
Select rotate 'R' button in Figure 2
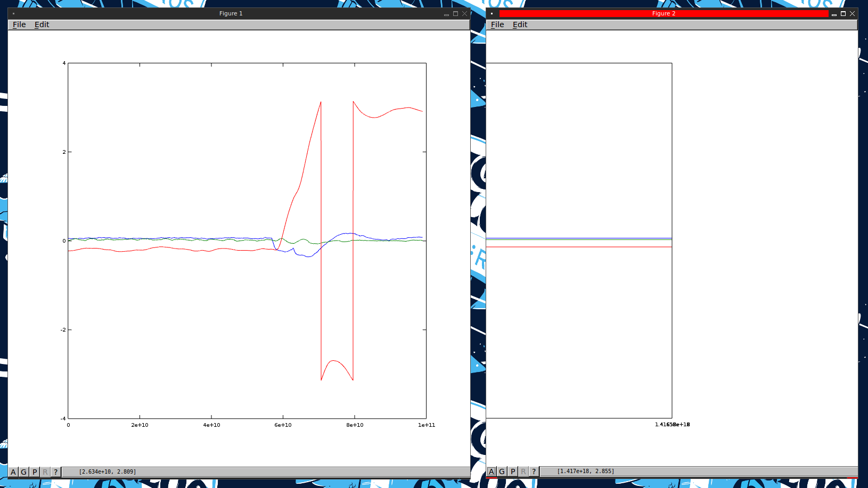(523, 472)
